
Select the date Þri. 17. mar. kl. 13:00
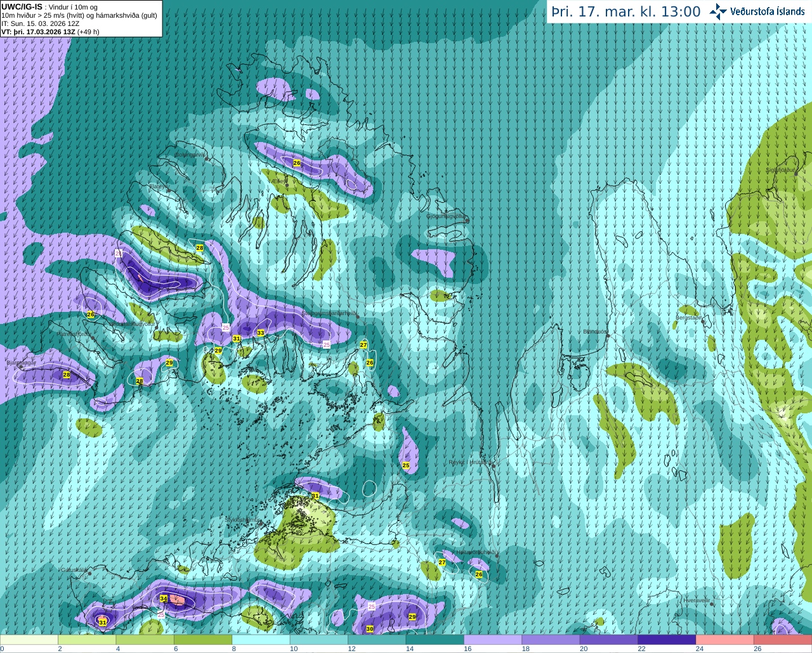[x=626, y=12]
